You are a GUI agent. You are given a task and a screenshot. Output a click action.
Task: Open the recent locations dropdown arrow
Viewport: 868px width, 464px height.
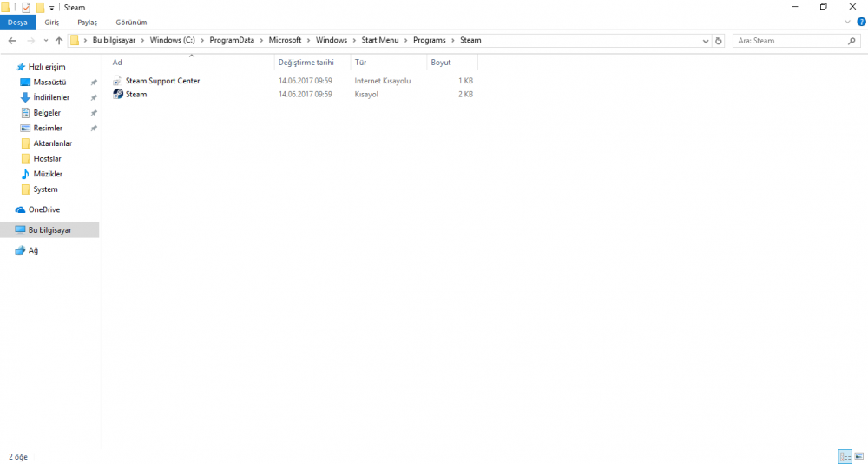[x=46, y=41]
